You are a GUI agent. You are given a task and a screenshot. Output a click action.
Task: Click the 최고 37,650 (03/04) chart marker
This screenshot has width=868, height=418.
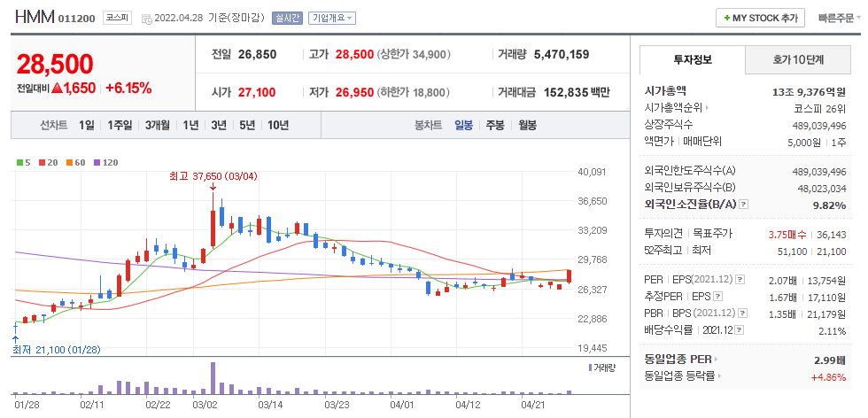tap(213, 176)
